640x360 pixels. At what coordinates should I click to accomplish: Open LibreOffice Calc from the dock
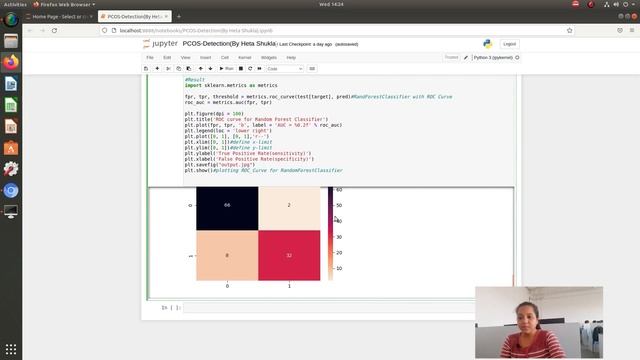pyautogui.click(x=11, y=105)
